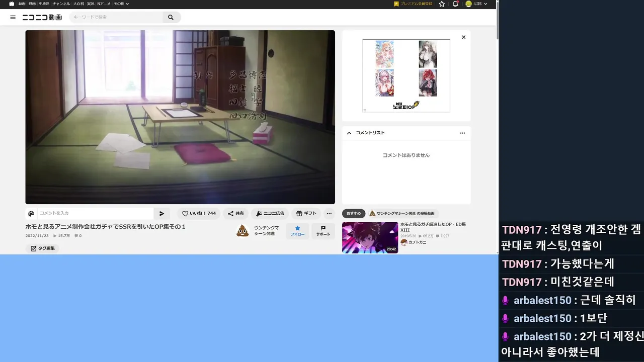Viewport: 644px width, 362px height.
Task: Click the コメントはありません message
Action: [x=406, y=155]
